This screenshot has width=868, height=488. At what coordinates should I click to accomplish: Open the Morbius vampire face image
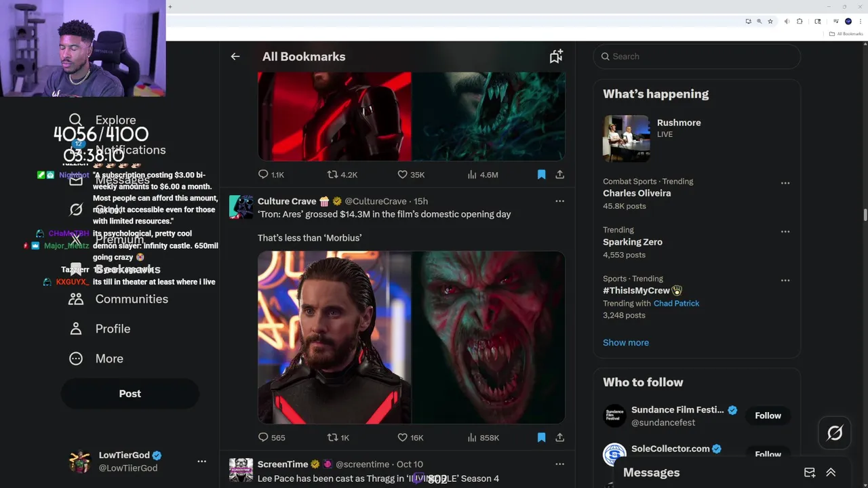click(488, 338)
